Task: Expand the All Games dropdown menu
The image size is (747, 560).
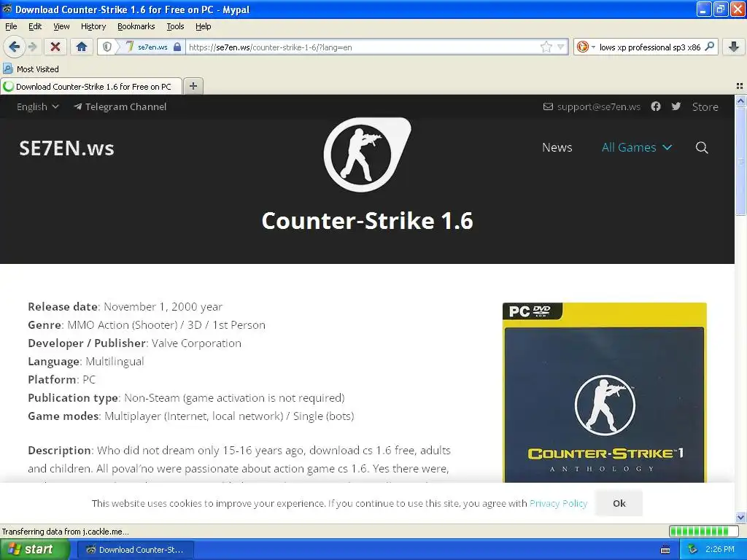Action: click(x=636, y=147)
